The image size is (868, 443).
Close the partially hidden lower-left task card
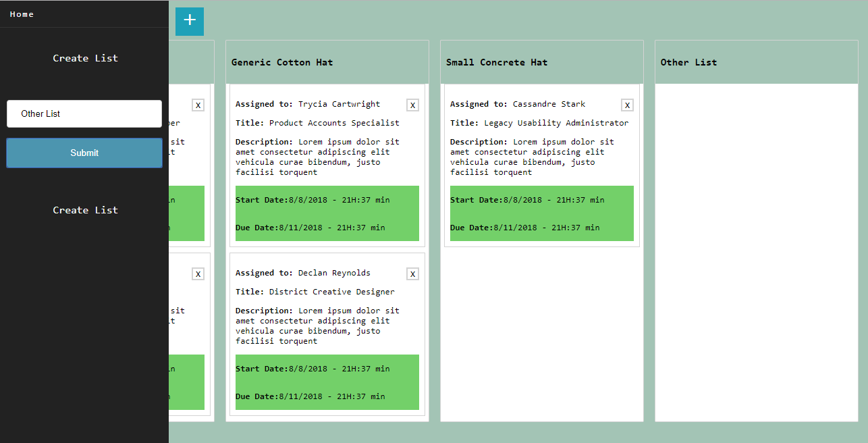pyautogui.click(x=198, y=273)
